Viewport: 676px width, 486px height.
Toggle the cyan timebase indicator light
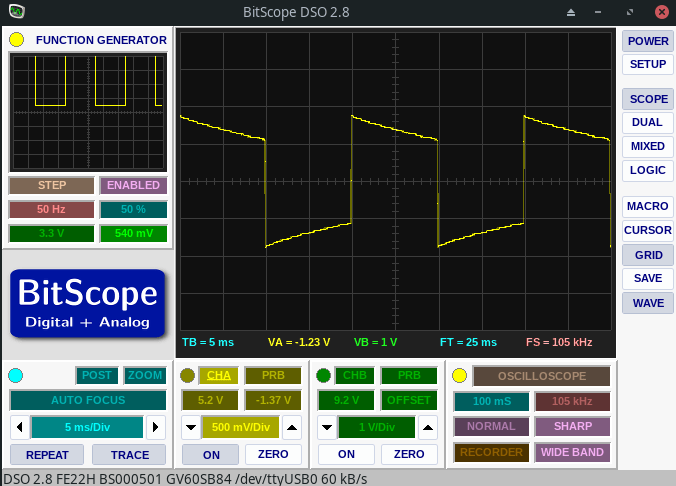[16, 375]
